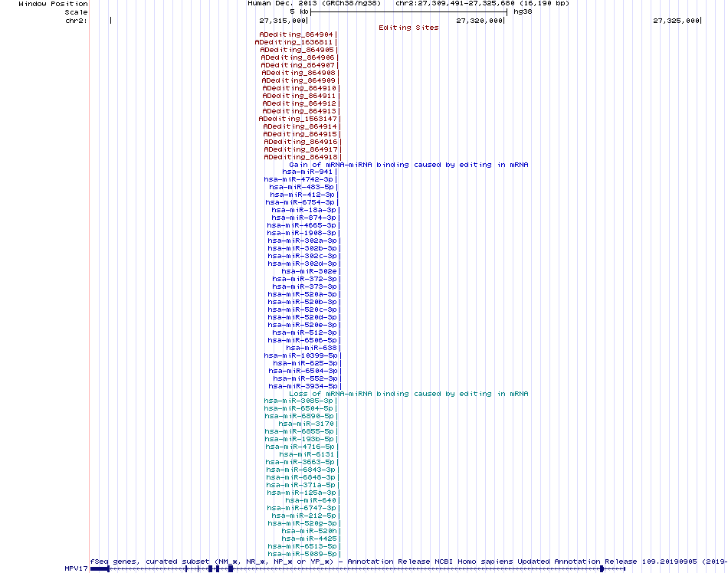Click the 5 kb scale bar
This screenshot has width=728, height=573.
coord(408,12)
